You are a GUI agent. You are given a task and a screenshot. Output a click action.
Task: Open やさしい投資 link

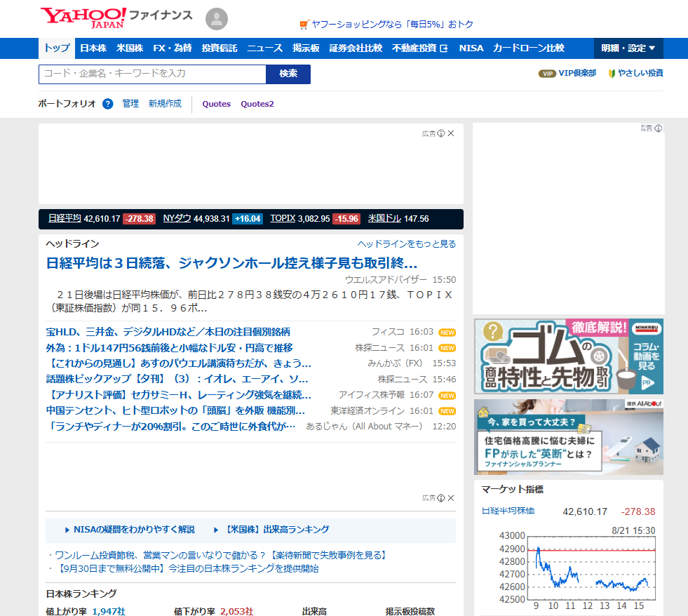pyautogui.click(x=640, y=74)
